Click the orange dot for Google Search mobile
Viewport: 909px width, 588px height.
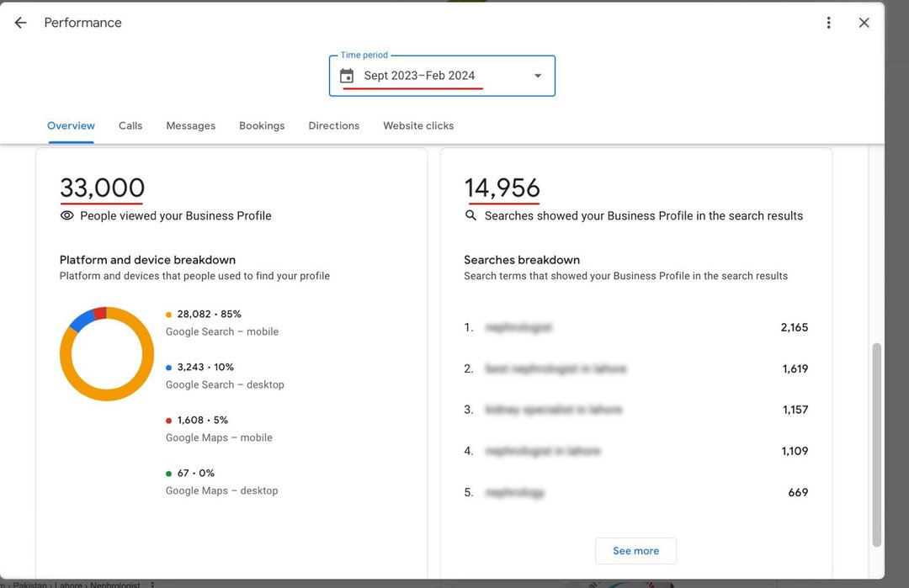pos(168,315)
